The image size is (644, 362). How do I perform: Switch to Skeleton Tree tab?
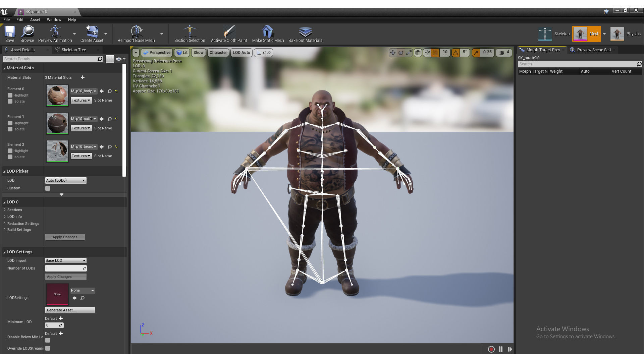[73, 50]
